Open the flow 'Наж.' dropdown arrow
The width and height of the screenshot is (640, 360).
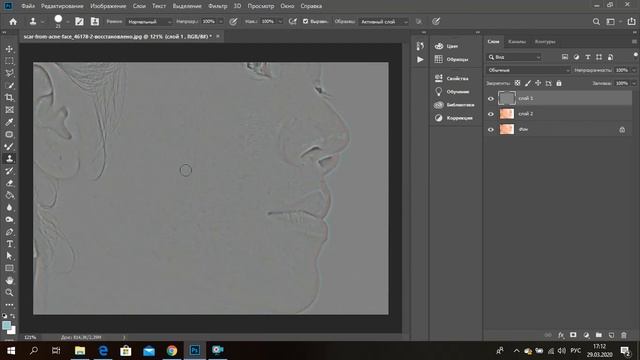pyautogui.click(x=280, y=22)
